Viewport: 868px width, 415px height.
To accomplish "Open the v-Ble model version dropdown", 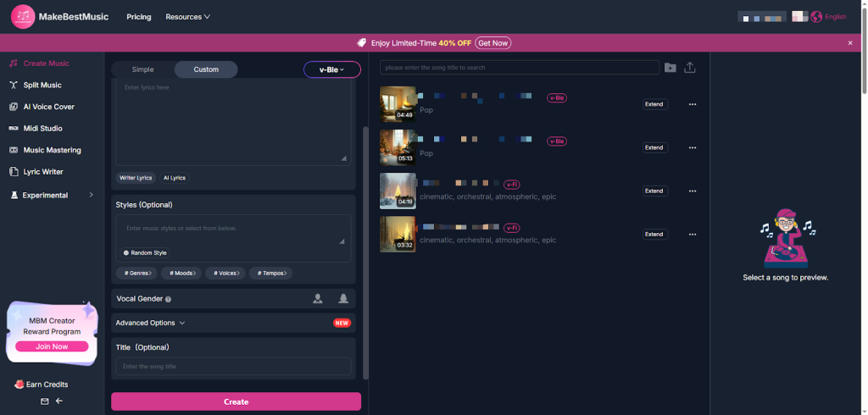I will click(x=331, y=69).
